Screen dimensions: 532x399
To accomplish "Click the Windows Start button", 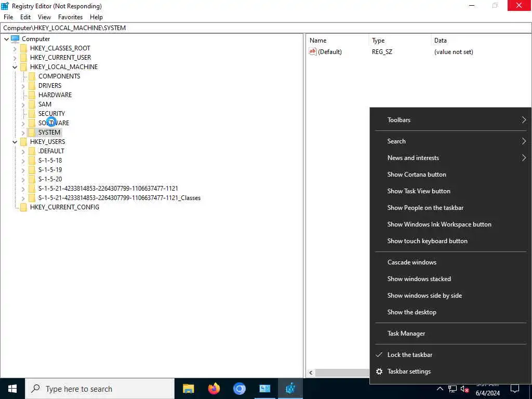I will [x=12, y=389].
